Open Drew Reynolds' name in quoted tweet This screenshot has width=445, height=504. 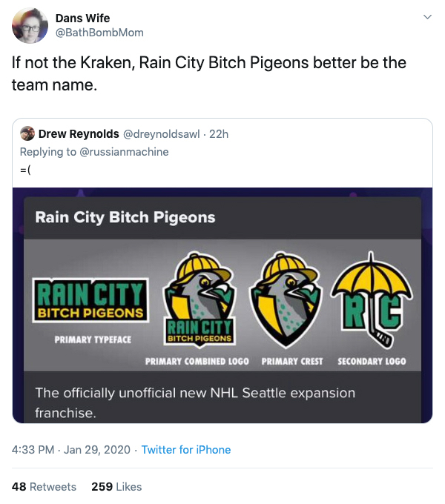point(78,134)
